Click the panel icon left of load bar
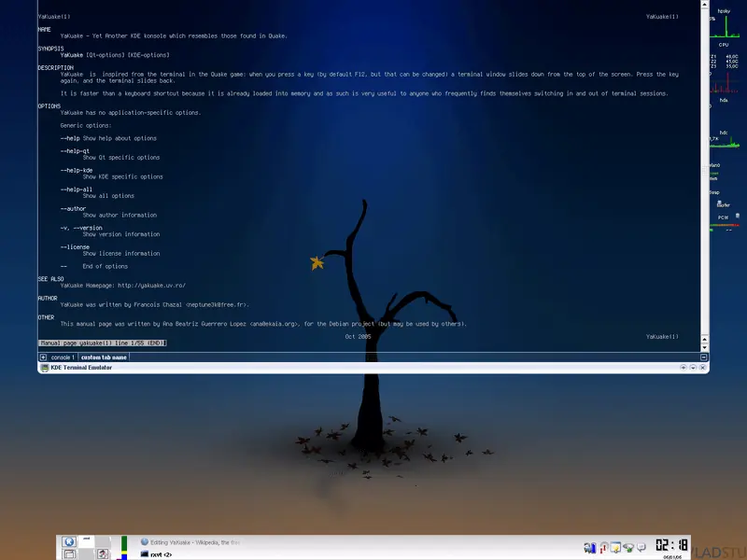This screenshot has height=560, width=747. pos(103,553)
